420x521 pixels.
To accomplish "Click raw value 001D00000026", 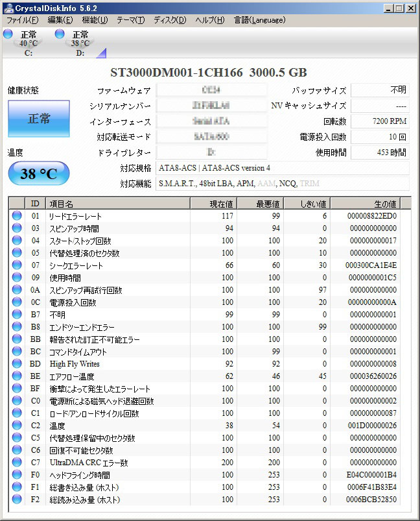I will (372, 426).
